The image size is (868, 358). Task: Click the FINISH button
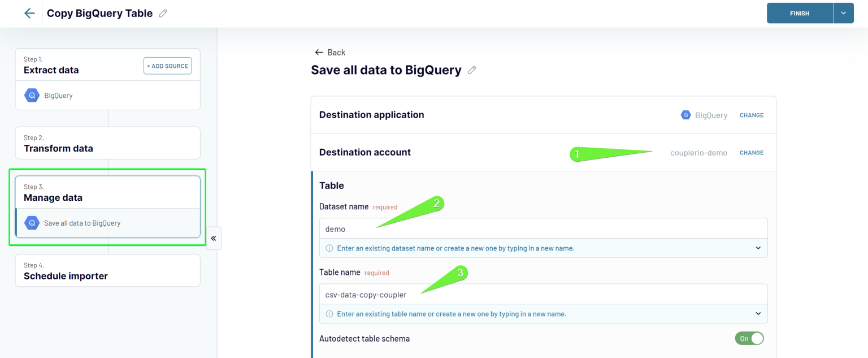(799, 12)
